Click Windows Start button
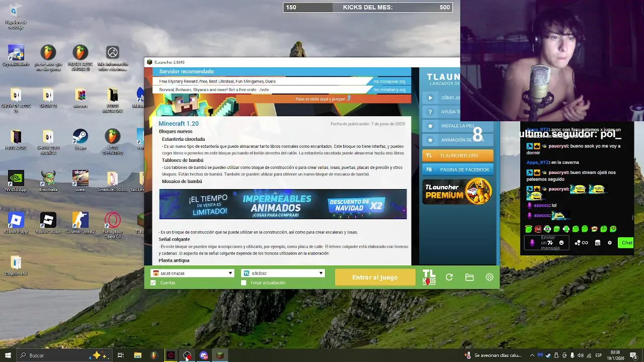 pos(8,355)
